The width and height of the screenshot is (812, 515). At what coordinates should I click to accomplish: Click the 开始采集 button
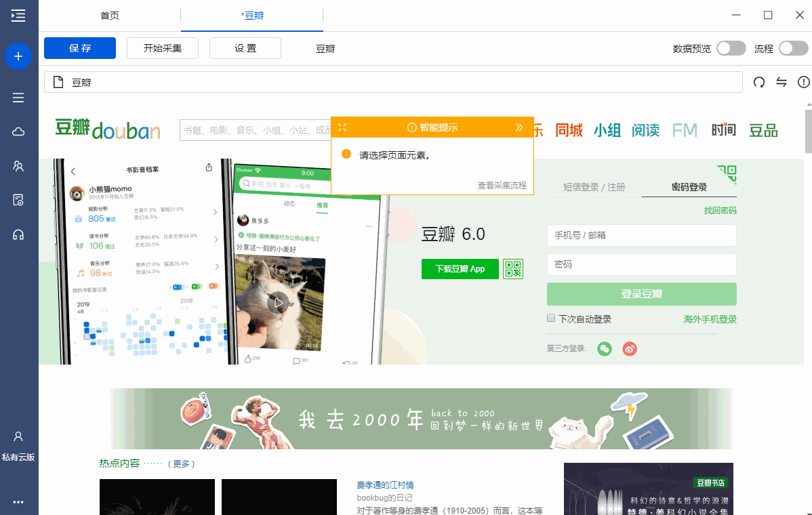(x=163, y=48)
